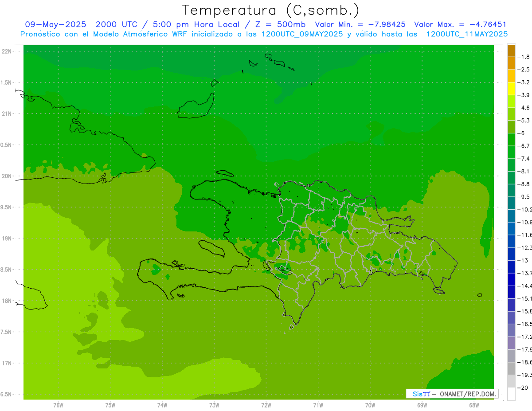The width and height of the screenshot is (532, 411).
Task: Click the "-7.4" color scale label
Action: coord(523,159)
